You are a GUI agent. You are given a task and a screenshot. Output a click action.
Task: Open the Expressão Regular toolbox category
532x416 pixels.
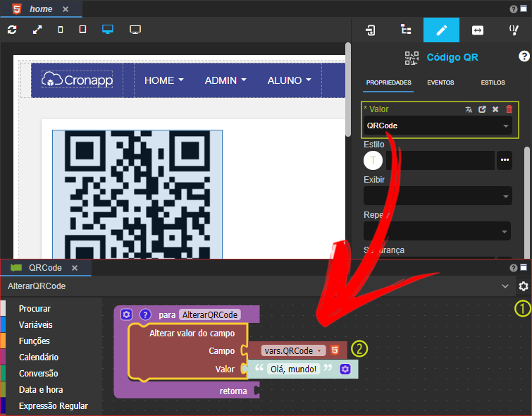tap(54, 406)
